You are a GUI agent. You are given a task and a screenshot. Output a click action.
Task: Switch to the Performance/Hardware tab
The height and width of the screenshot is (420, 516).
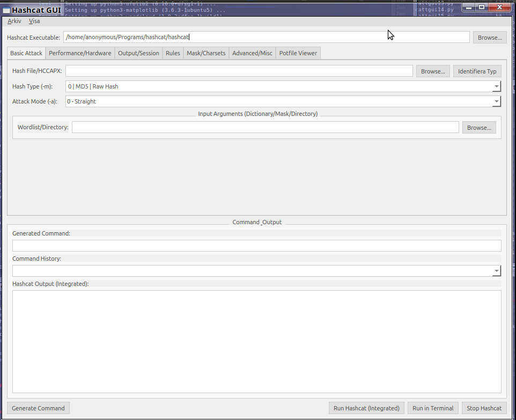pos(80,53)
